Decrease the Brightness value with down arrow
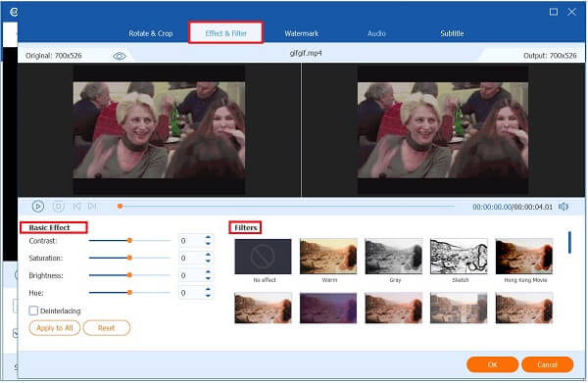This screenshot has height=383, width=588. tap(208, 278)
